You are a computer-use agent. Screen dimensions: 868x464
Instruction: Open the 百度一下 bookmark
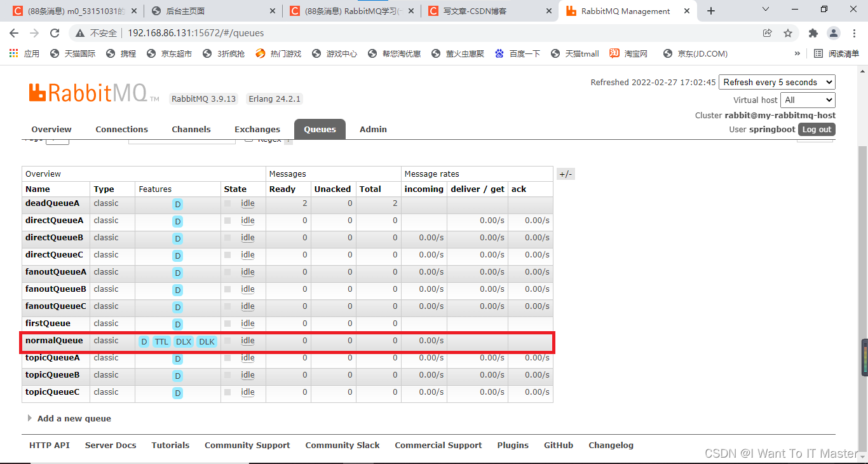517,53
